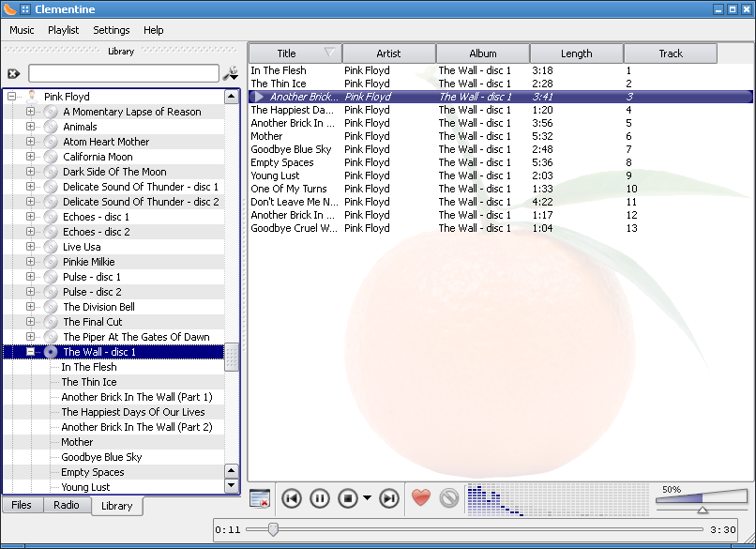Viewport: 756px width, 549px height.
Task: Select The Happiest Days Of Our Lives
Action: pyautogui.click(x=133, y=412)
